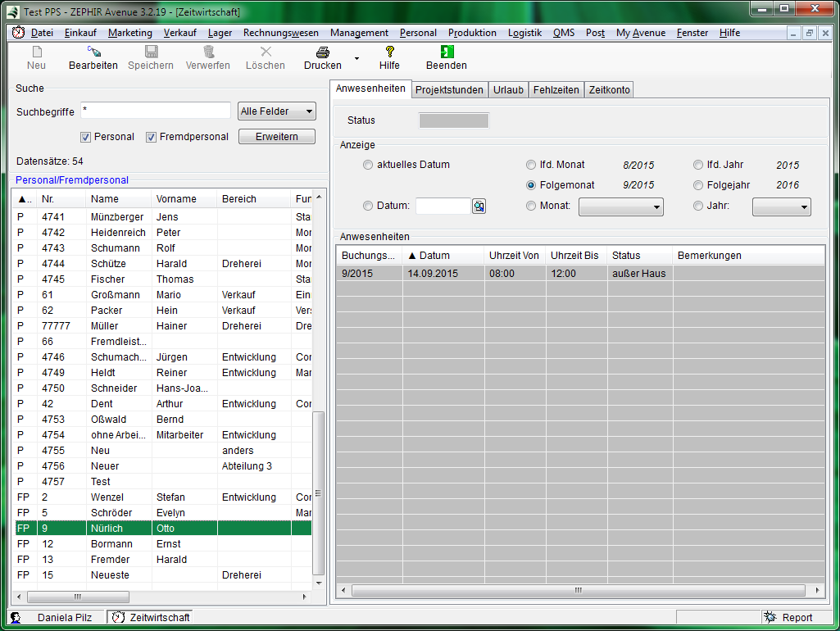Click the green Beenden exit icon

[446, 52]
